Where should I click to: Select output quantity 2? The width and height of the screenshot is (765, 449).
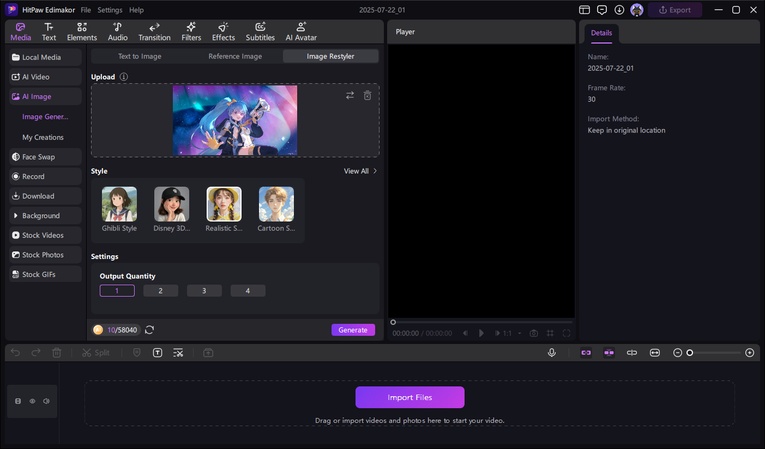pos(161,291)
